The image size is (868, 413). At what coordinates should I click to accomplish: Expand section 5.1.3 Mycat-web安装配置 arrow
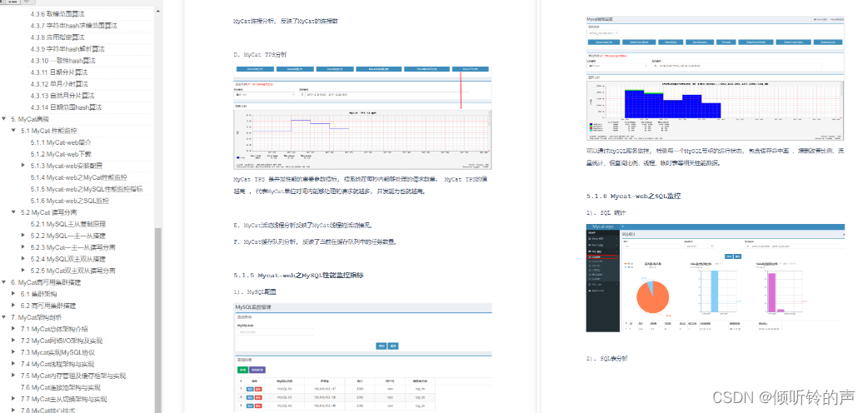click(23, 166)
